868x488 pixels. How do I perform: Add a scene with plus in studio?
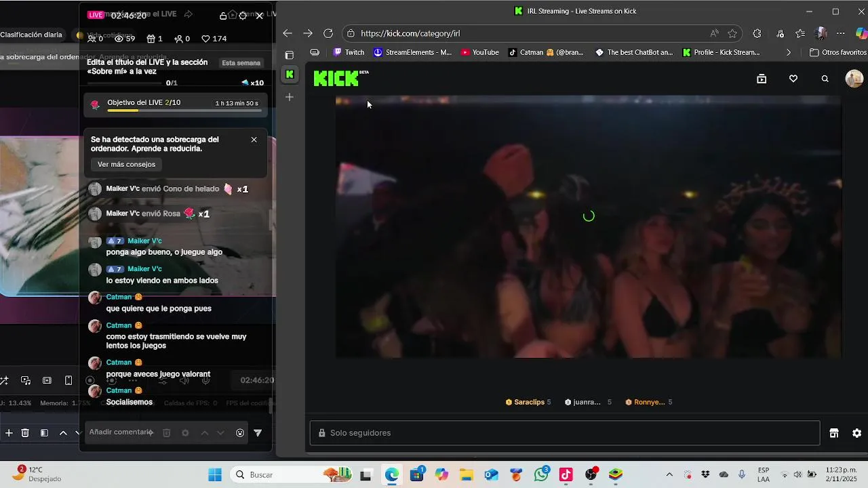coord(9,433)
